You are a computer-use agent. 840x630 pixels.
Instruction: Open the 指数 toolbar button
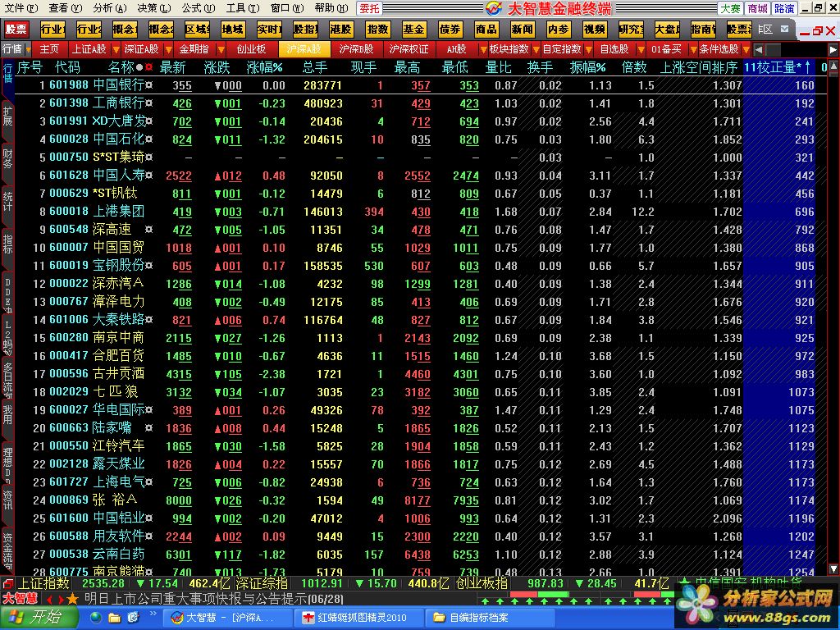point(377,30)
